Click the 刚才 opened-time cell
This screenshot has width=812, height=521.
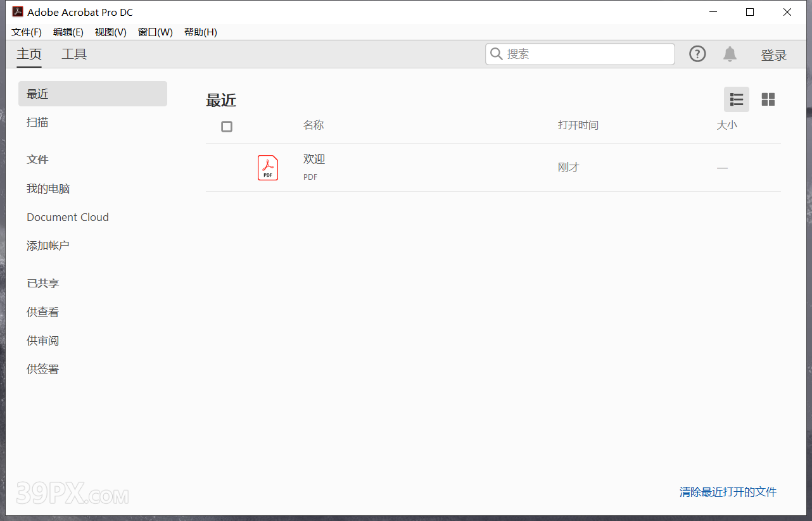tap(569, 167)
